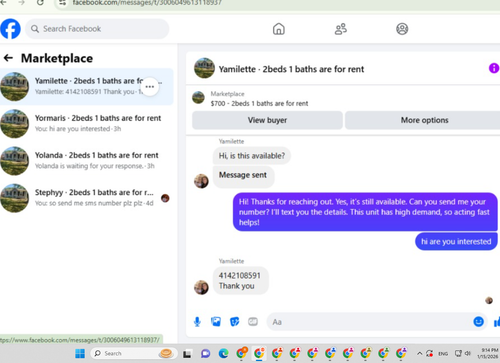
Task: Open the Yamilette conversation in the list
Action: pos(87,87)
